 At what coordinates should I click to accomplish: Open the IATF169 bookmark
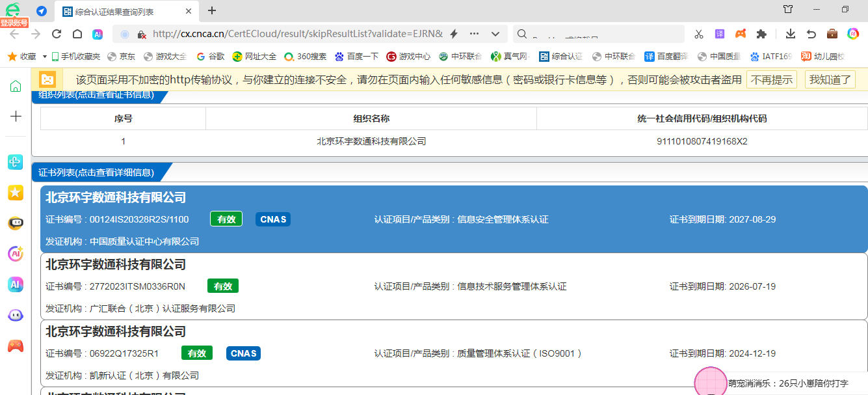pos(771,57)
